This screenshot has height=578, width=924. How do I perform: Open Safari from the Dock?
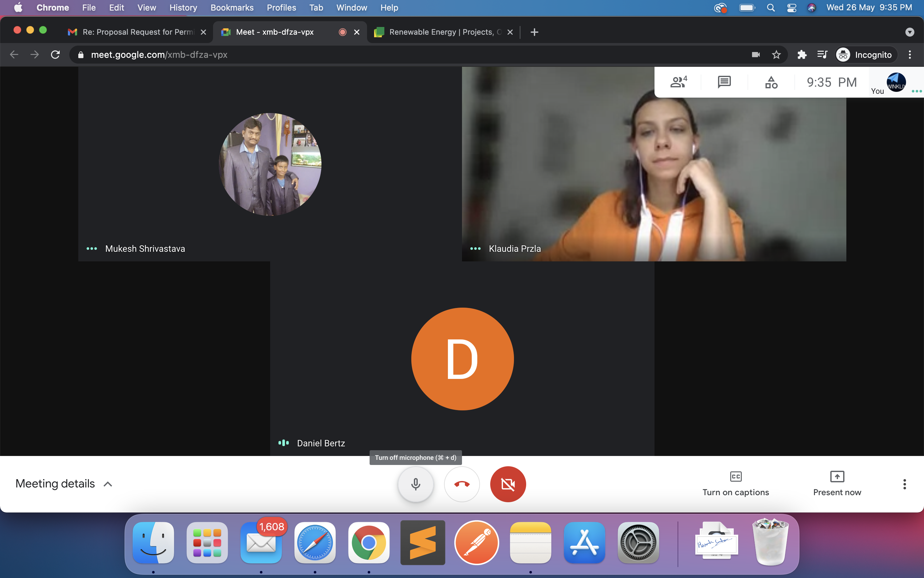pos(315,542)
